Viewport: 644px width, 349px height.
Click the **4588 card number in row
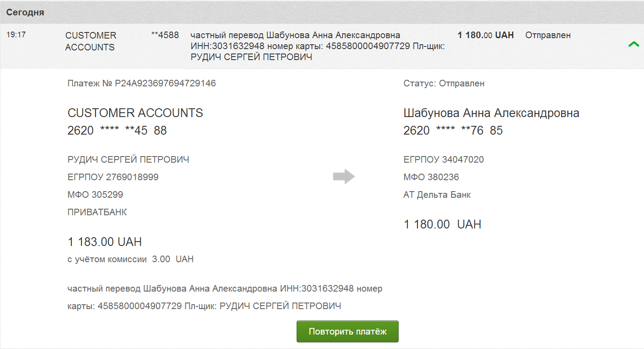[165, 35]
